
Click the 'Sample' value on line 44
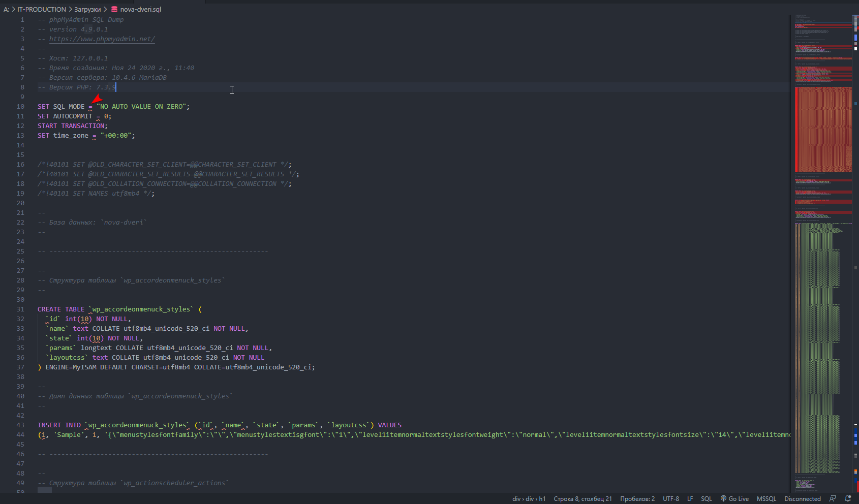click(x=68, y=434)
